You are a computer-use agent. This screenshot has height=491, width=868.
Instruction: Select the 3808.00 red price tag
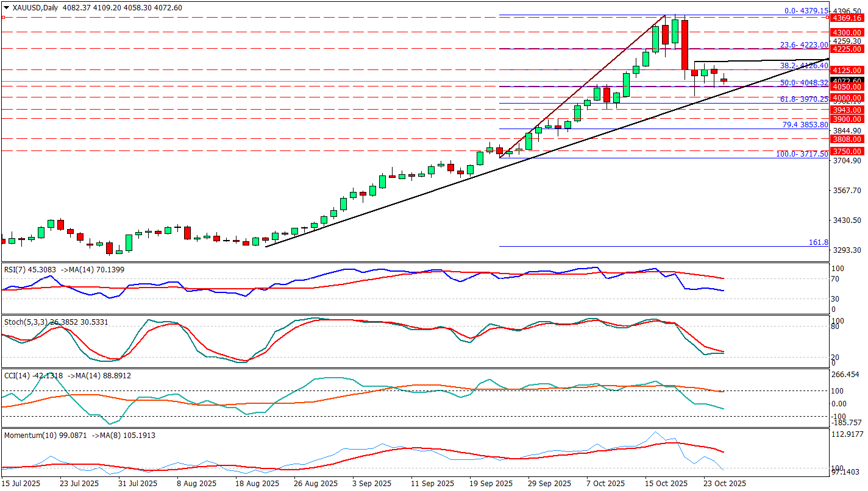click(x=847, y=139)
